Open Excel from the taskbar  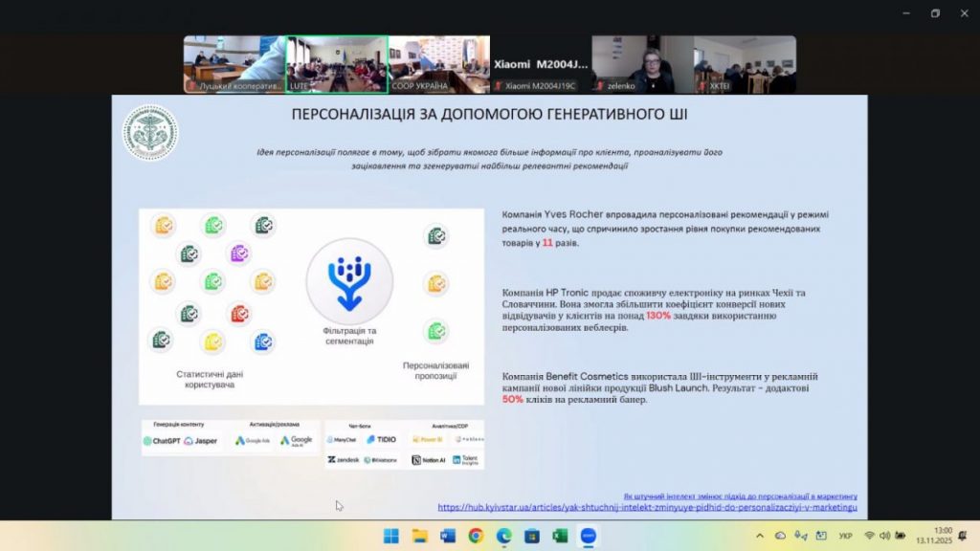pos(560,536)
